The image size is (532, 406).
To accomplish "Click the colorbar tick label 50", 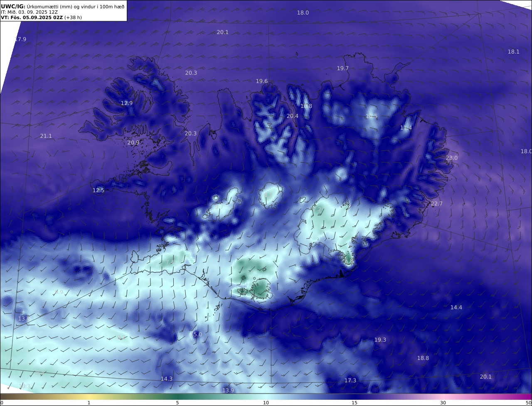I will (529, 403).
